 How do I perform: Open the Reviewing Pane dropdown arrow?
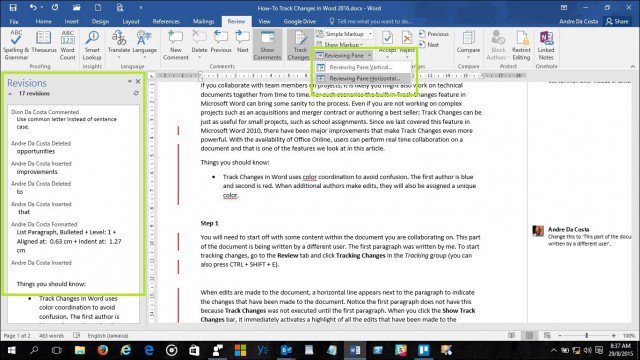pos(369,55)
